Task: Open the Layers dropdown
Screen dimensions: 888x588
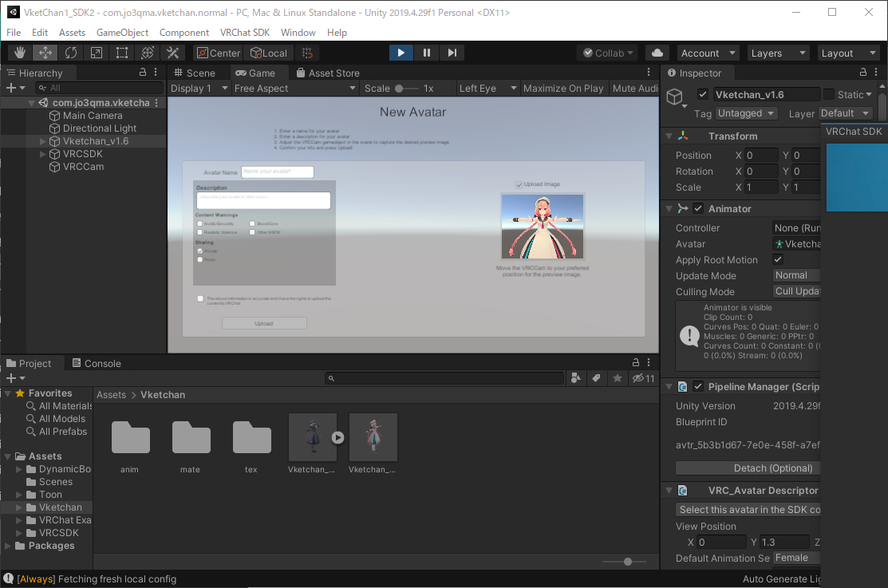Action: tap(778, 53)
